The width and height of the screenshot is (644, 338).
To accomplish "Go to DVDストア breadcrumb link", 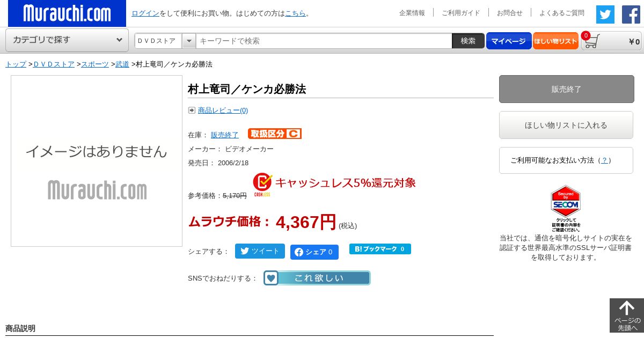I will point(54,64).
